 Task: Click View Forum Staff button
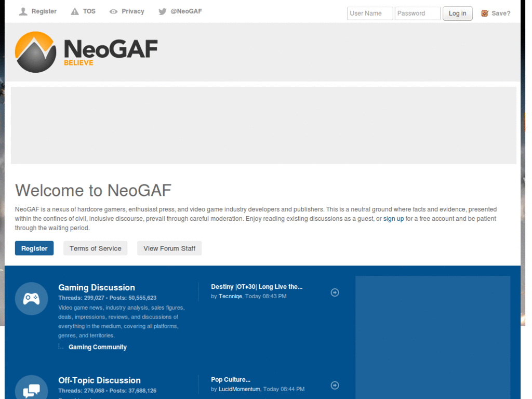pos(169,248)
